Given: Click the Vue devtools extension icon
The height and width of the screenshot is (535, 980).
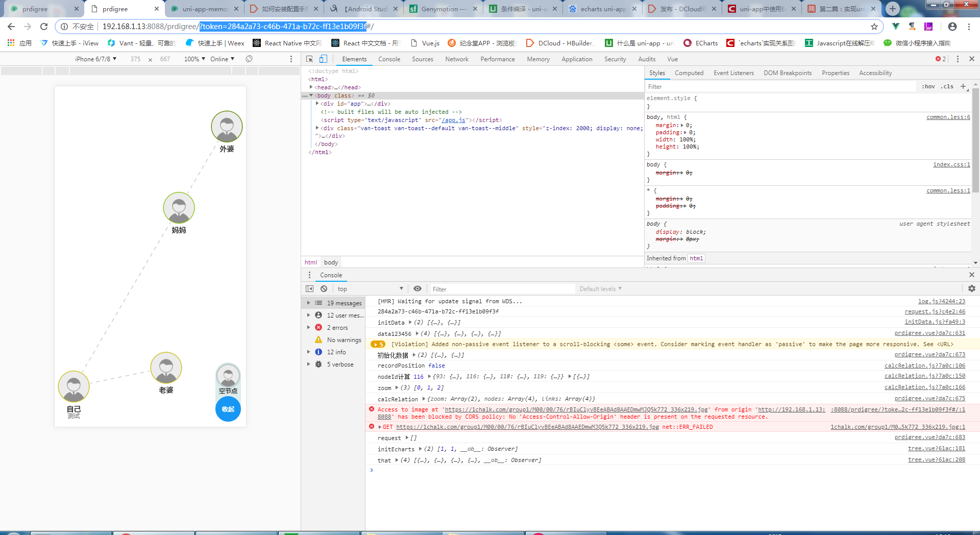Looking at the screenshot, I should (x=896, y=27).
